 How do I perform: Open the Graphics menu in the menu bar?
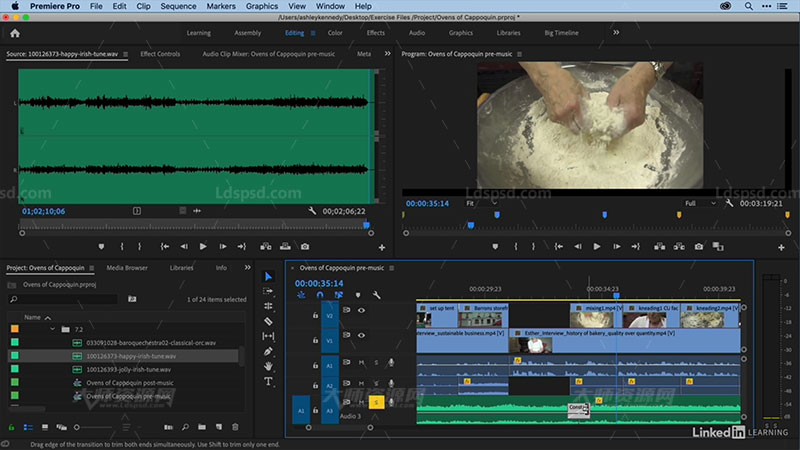click(x=262, y=6)
